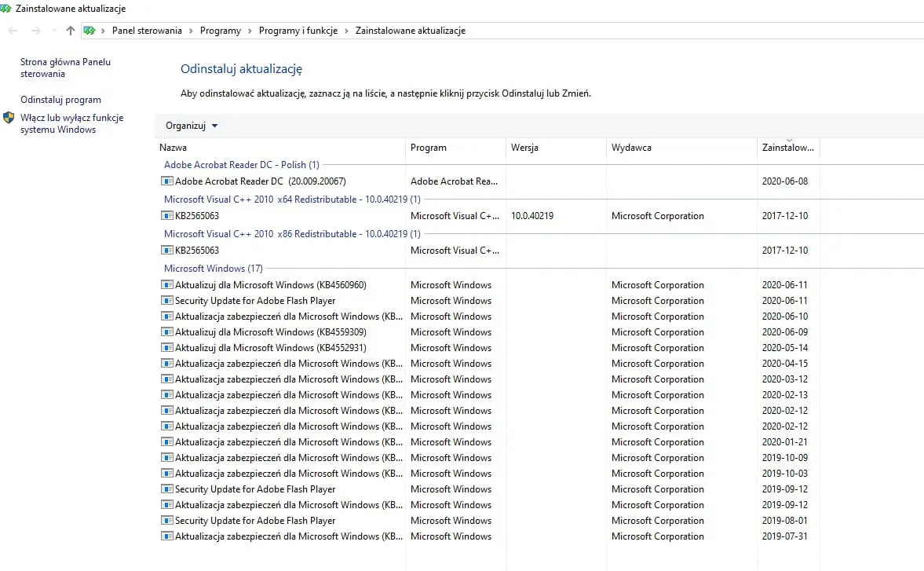
Task: Expand the chevron before Panel sterowania breadcrumb
Action: (x=103, y=31)
